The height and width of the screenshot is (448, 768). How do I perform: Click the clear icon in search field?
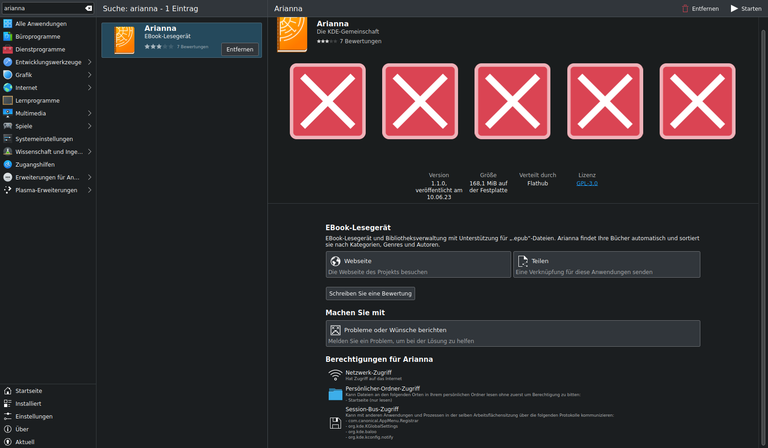tap(88, 8)
